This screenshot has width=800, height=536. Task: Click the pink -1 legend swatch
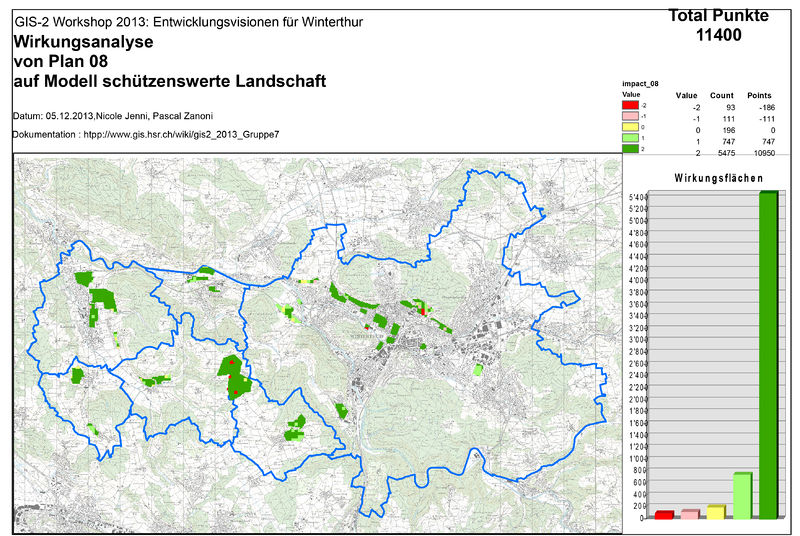(630, 116)
